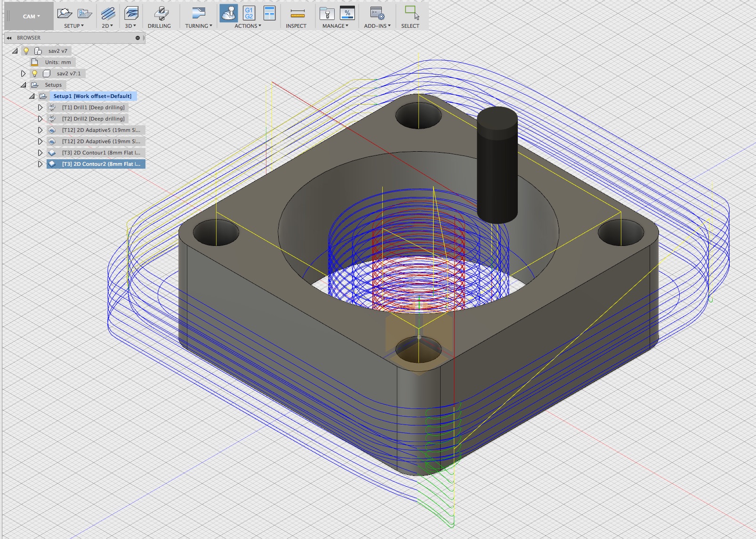Click the 2D milling toolpath icon
The height and width of the screenshot is (539, 756).
click(x=108, y=13)
